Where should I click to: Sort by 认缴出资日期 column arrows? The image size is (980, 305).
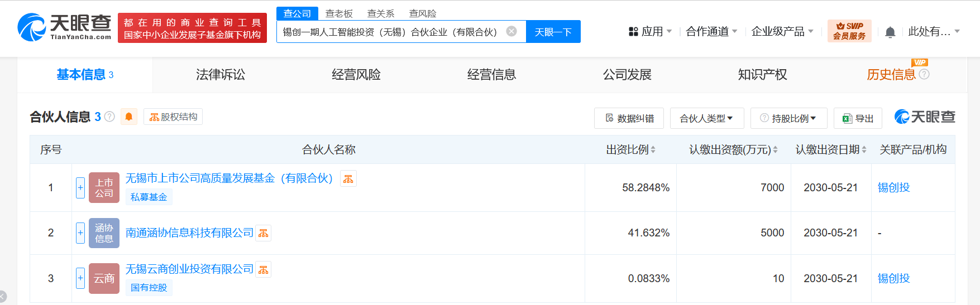tap(864, 149)
